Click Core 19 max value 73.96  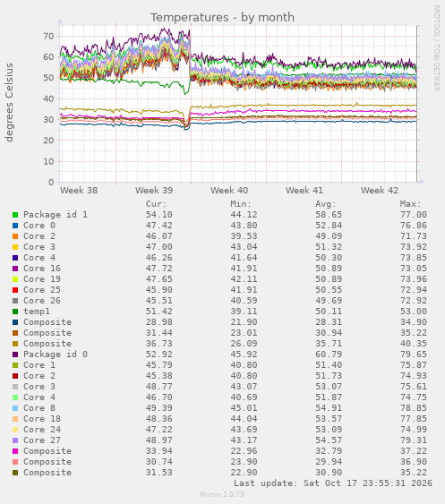click(414, 279)
